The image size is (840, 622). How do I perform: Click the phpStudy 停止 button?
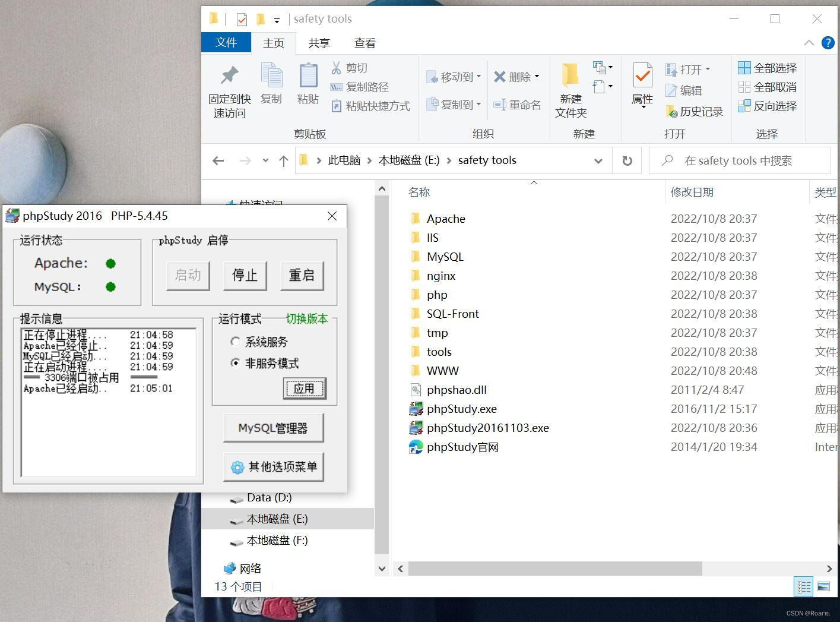[x=245, y=276]
